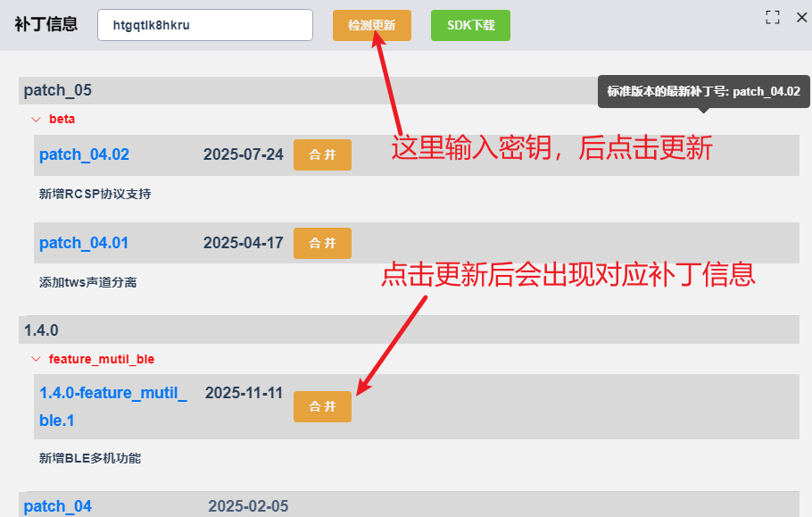Click the green SDK下载 button

click(x=470, y=25)
